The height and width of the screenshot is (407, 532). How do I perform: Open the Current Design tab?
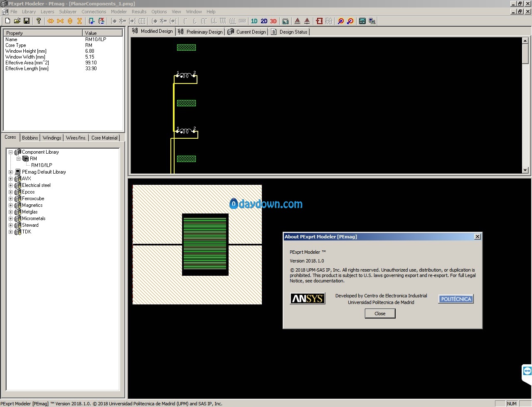click(247, 32)
